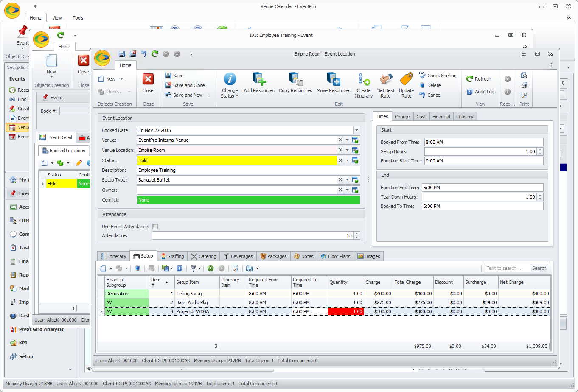Open Booked Date dropdown
The width and height of the screenshot is (578, 392).
(x=356, y=130)
